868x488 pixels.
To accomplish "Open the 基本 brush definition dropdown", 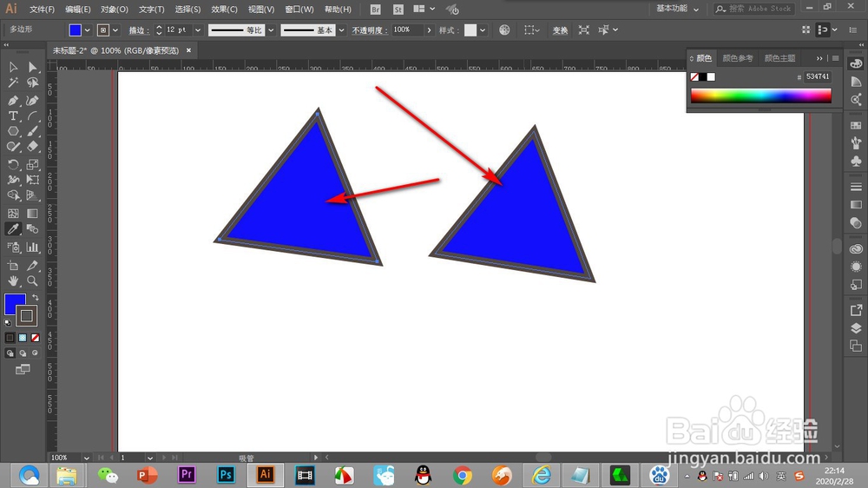I will click(341, 30).
